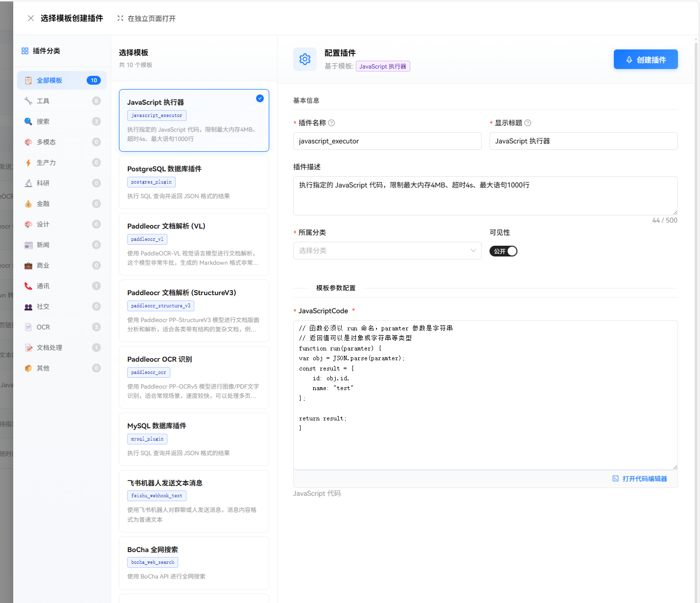Click the help icon beside 插件名称
This screenshot has height=603, width=700.
pyautogui.click(x=331, y=123)
